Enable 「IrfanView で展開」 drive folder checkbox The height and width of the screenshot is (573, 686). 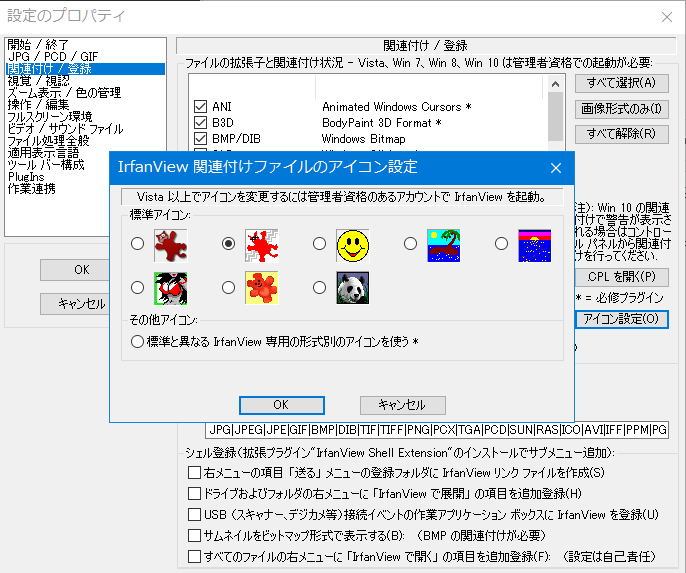[x=194, y=493]
